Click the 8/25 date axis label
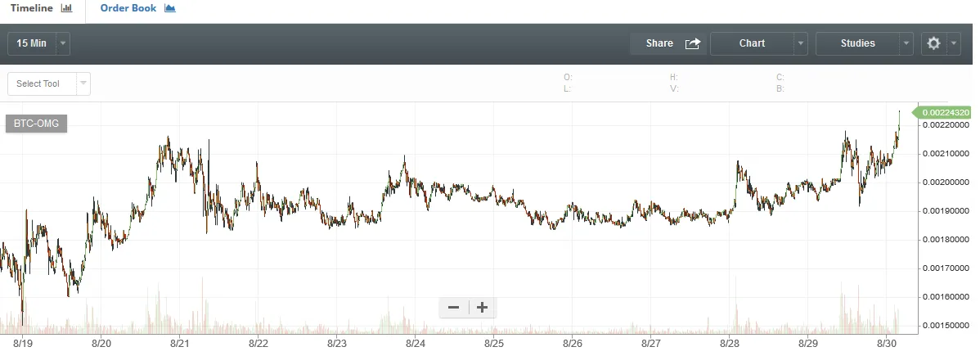This screenshot has width=980, height=356. [494, 344]
